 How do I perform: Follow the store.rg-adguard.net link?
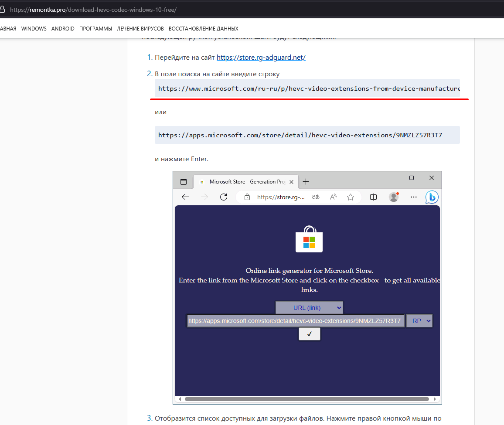[x=261, y=57]
